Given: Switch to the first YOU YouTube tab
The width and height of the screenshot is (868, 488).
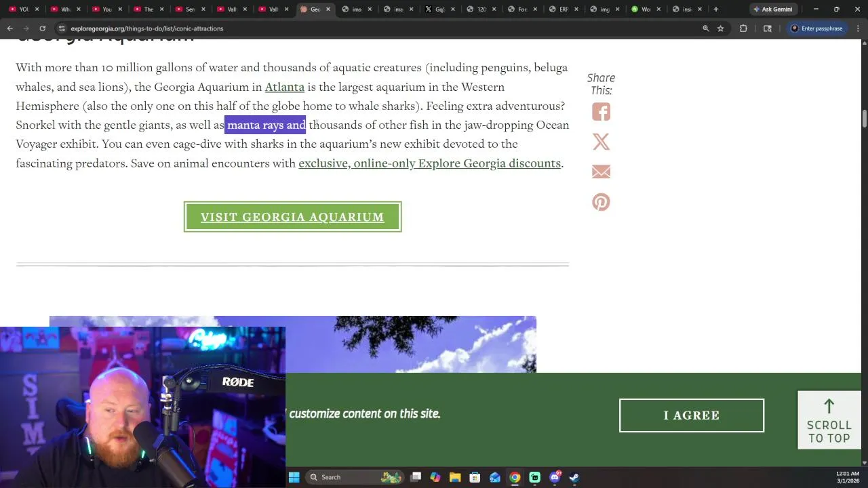Looking at the screenshot, I should pyautogui.click(x=23, y=9).
